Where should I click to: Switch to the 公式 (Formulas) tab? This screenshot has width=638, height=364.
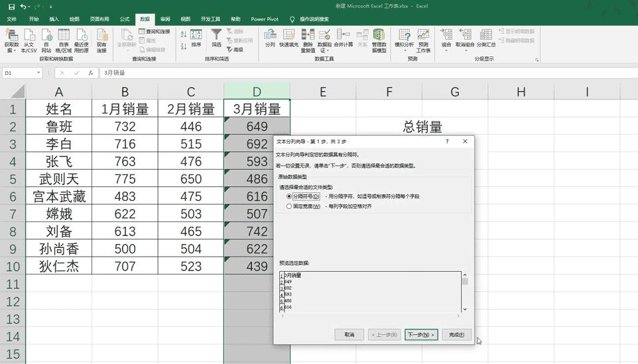click(125, 19)
